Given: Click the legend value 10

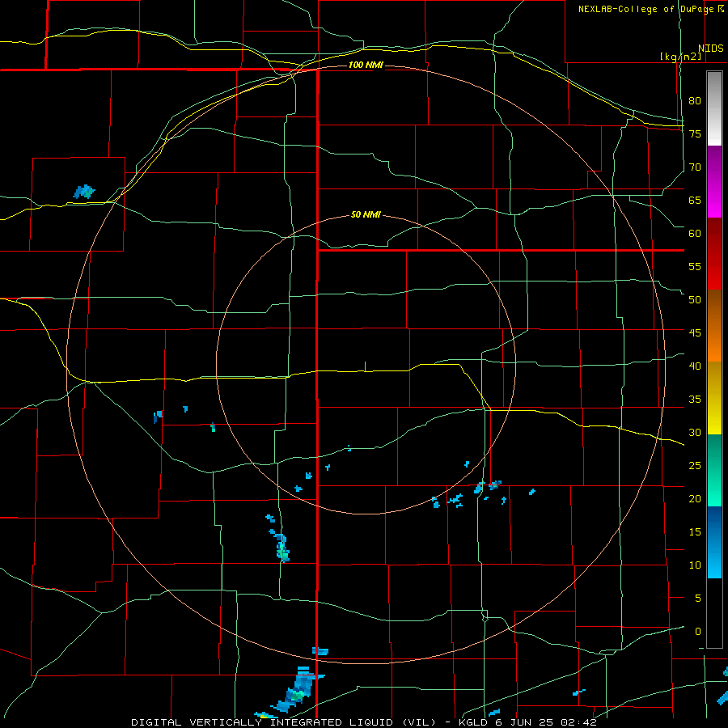Looking at the screenshot, I should click(695, 565).
